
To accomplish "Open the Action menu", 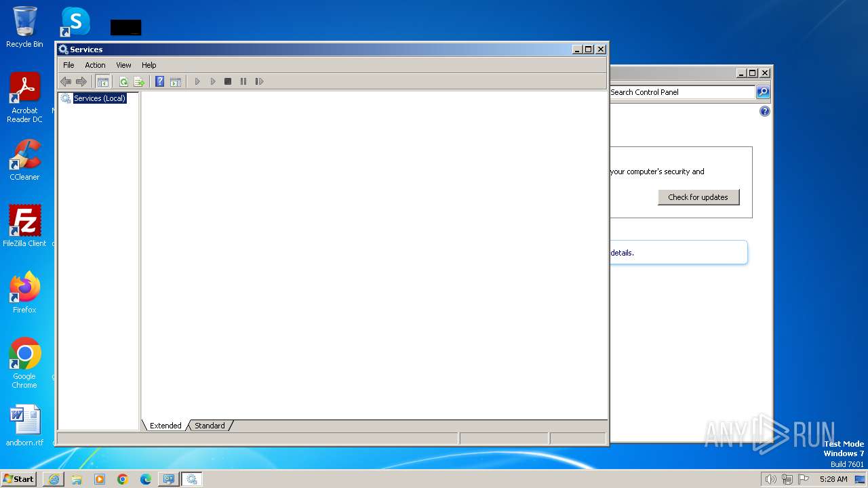I will click(x=95, y=65).
